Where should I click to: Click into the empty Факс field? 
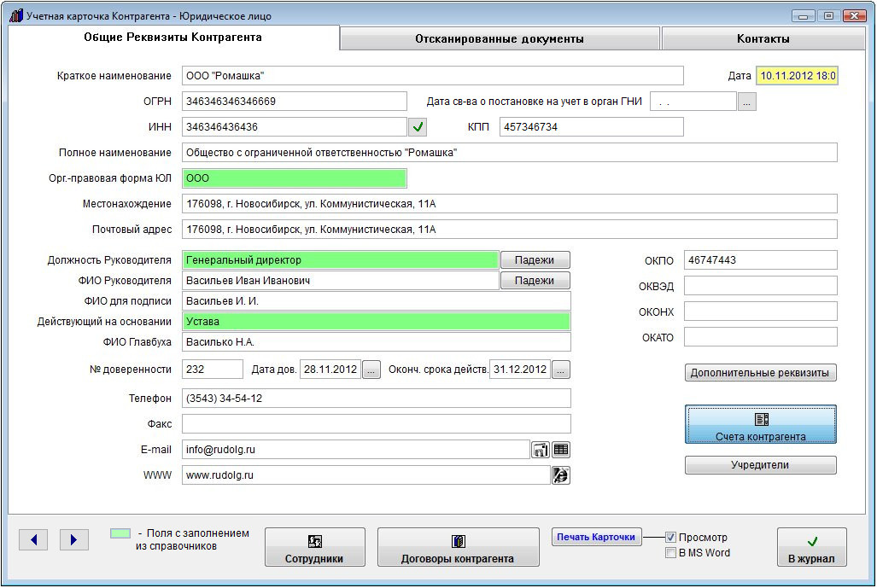tap(376, 424)
